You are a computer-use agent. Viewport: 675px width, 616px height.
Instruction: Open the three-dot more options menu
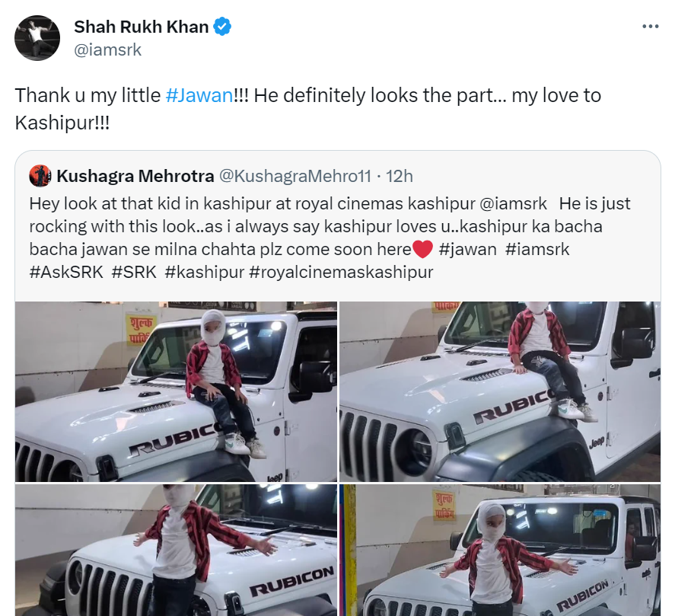tap(650, 27)
